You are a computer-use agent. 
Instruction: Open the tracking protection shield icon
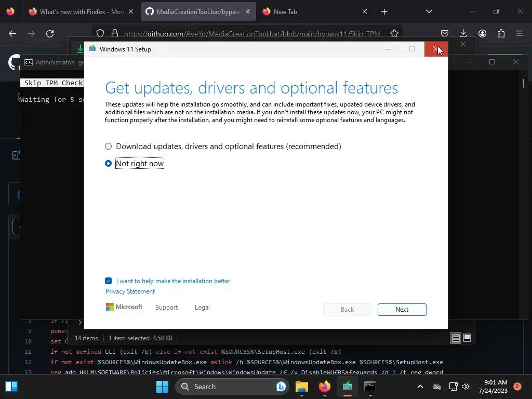point(100,33)
